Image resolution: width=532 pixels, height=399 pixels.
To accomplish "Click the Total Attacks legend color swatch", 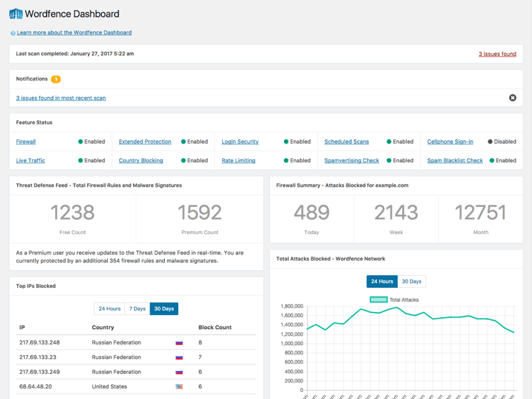I will click(x=379, y=299).
